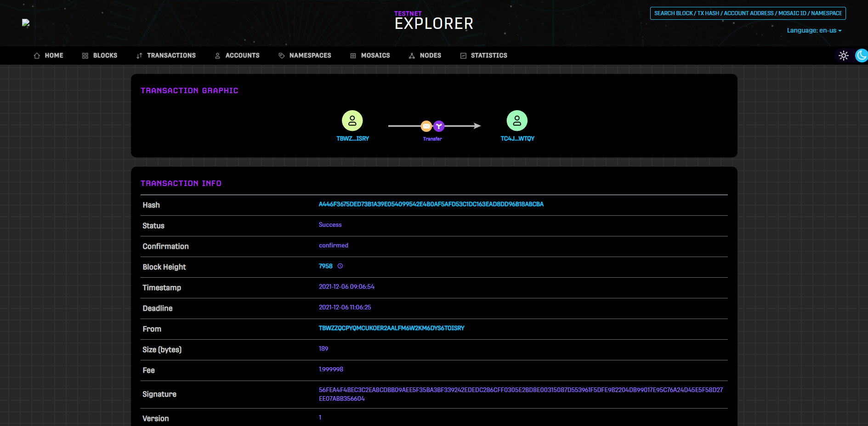
Task: Click the recipient account circle icon TC4J...WTQY
Action: coord(517,121)
